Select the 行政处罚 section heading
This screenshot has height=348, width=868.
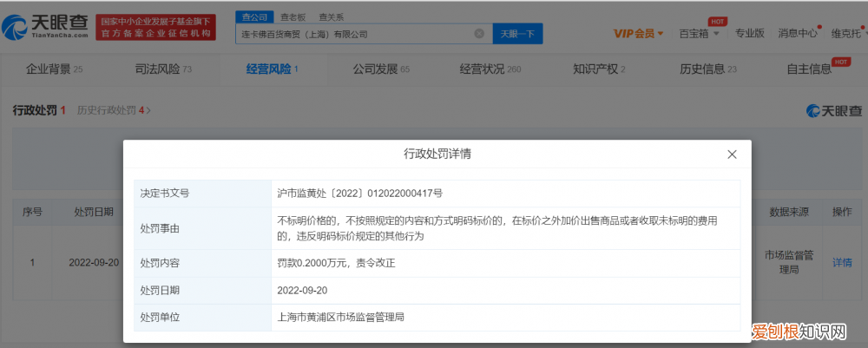point(39,110)
